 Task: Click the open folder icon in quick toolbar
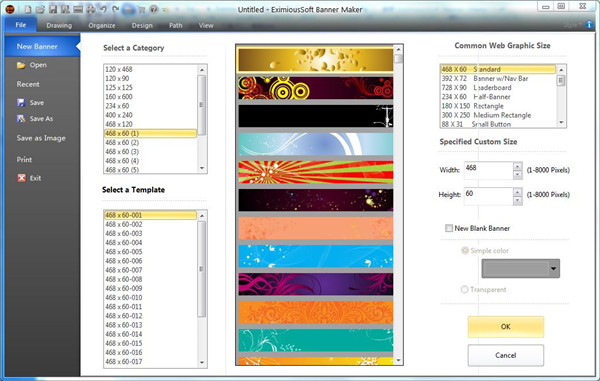(x=41, y=9)
